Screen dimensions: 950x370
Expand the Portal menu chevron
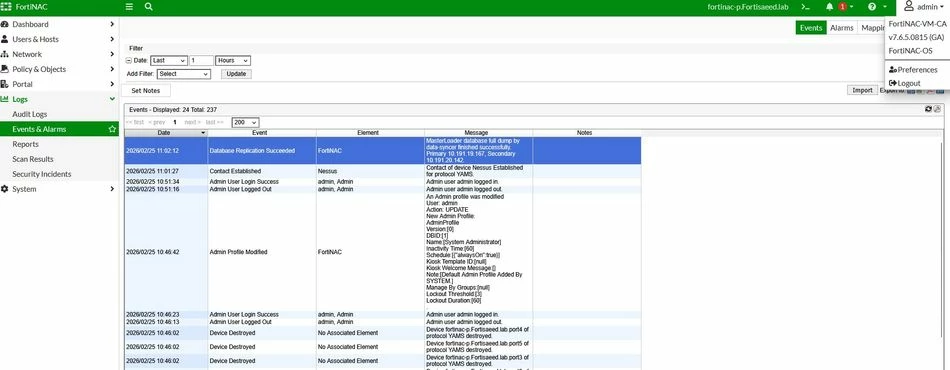click(112, 84)
